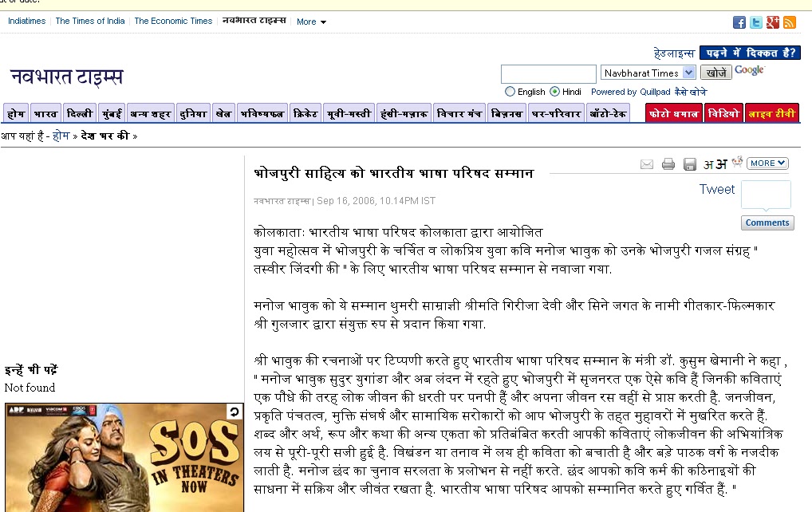
Task: Click the पढ़ने में दिक्कत है? button
Action: [x=750, y=53]
